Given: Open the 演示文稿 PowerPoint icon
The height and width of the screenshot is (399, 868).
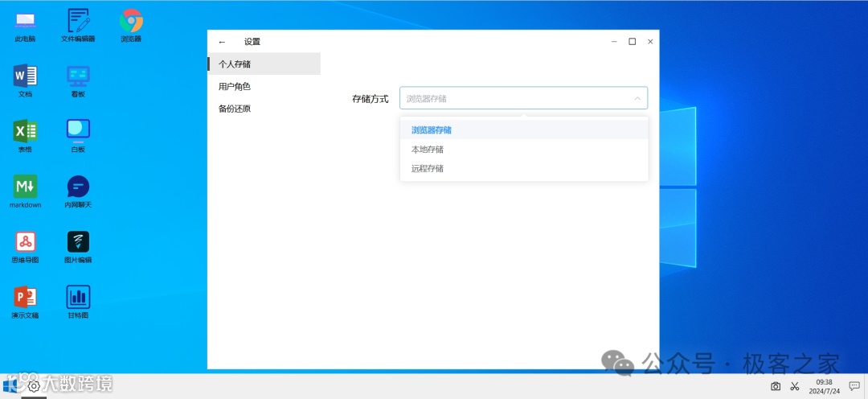Looking at the screenshot, I should tap(25, 302).
